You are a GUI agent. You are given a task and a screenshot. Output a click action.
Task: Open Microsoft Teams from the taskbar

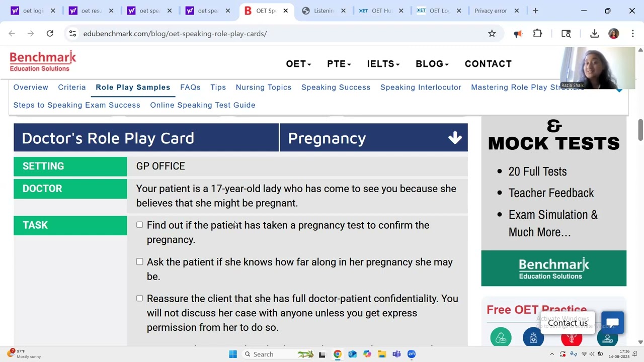click(x=396, y=354)
